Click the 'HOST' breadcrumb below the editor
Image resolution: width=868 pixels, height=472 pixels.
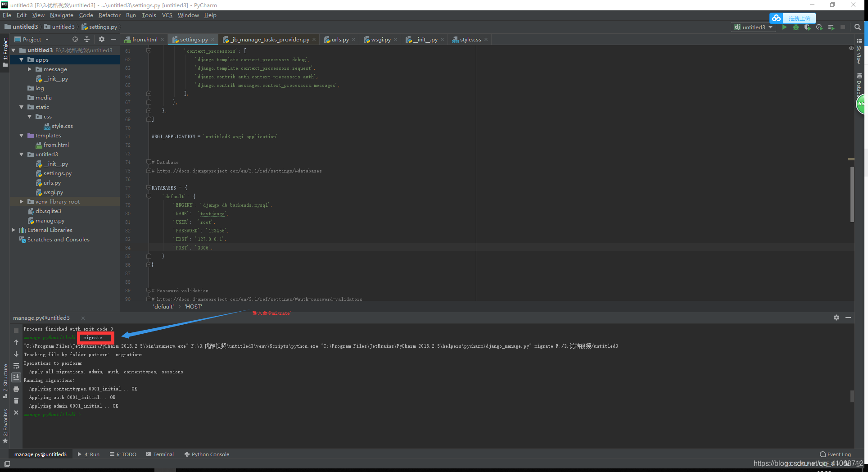[x=193, y=307]
